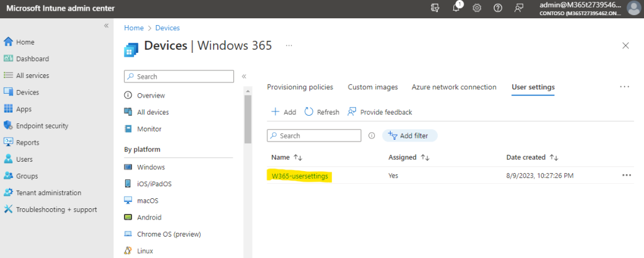Refresh the user settings list
644x258 pixels.
321,112
